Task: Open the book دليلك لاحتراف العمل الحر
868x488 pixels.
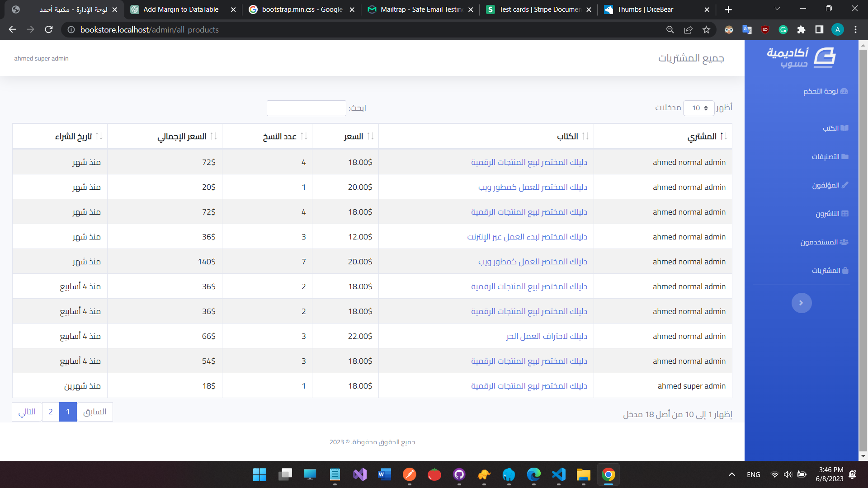Action: pos(546,336)
